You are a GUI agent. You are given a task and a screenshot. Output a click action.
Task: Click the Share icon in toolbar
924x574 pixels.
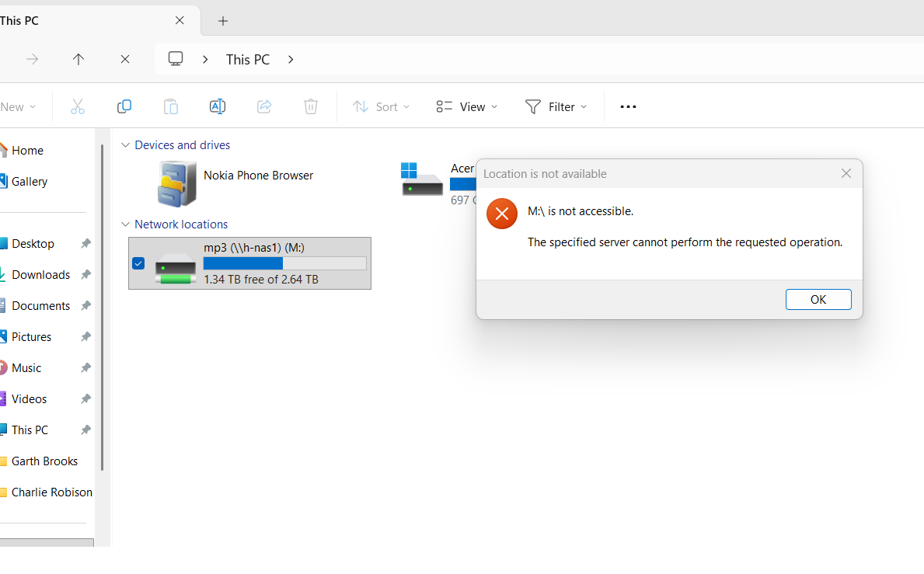pyautogui.click(x=264, y=107)
